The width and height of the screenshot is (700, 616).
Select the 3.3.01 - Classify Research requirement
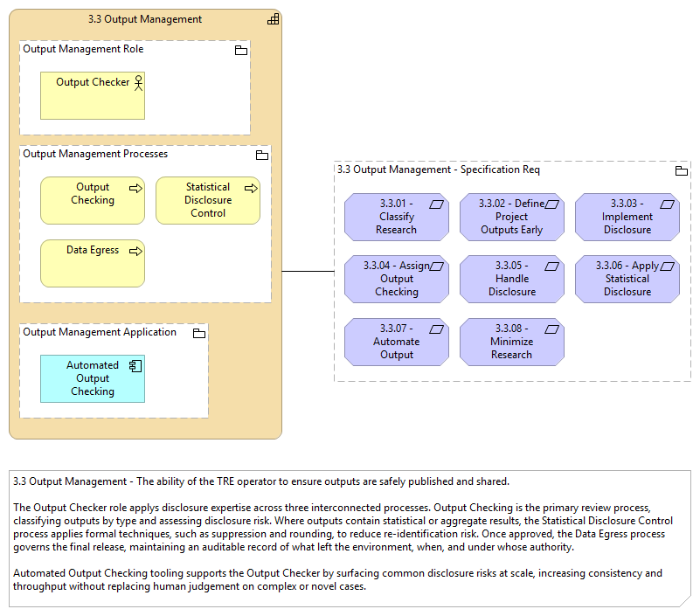pos(397,217)
